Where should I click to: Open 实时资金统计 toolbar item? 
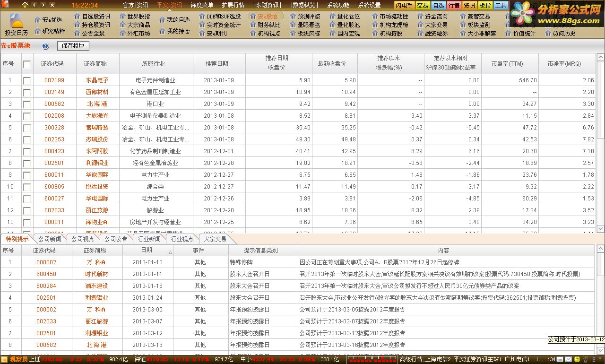coord(219,25)
